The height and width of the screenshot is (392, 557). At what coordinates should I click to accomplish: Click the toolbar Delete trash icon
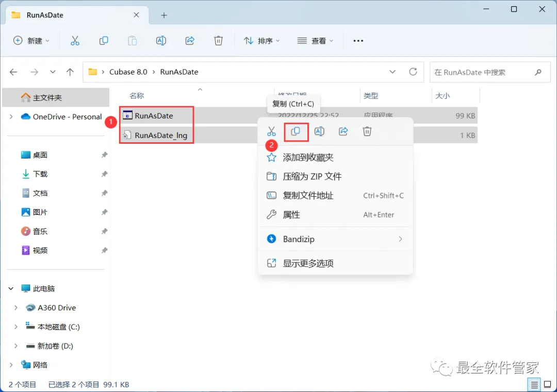pos(219,41)
